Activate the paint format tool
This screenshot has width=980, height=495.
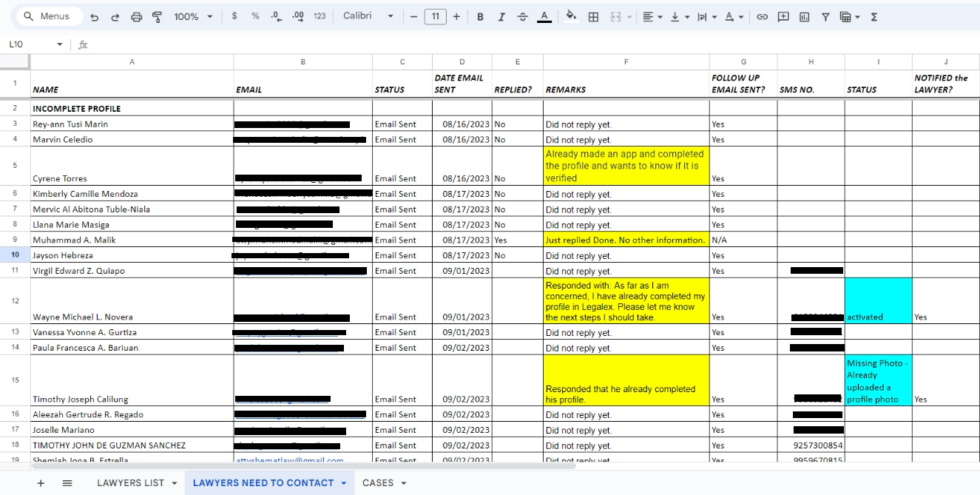click(x=157, y=16)
